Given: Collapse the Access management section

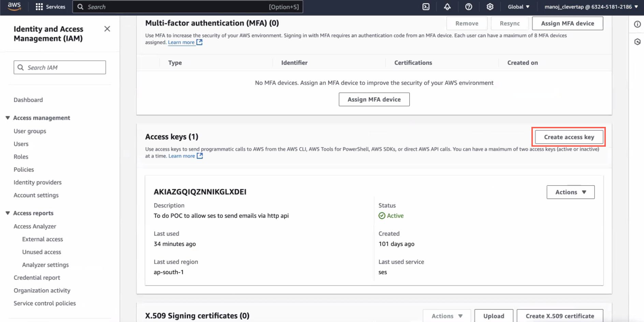Looking at the screenshot, I should 8,118.
